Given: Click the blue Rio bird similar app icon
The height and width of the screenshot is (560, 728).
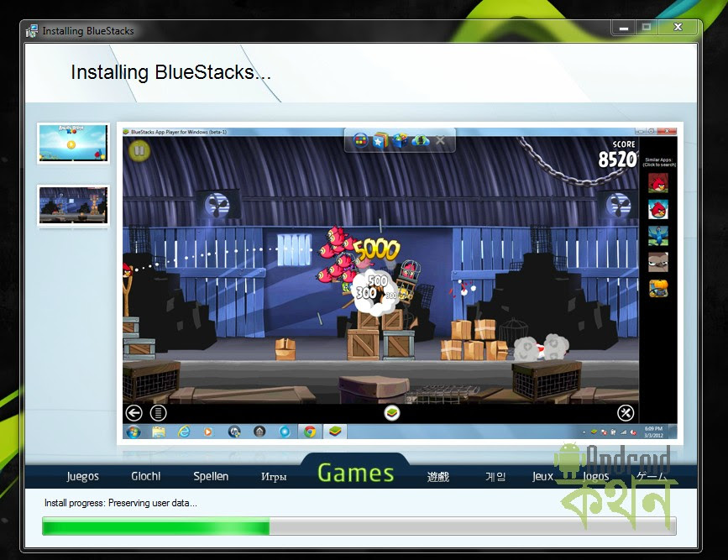Looking at the screenshot, I should click(x=658, y=236).
